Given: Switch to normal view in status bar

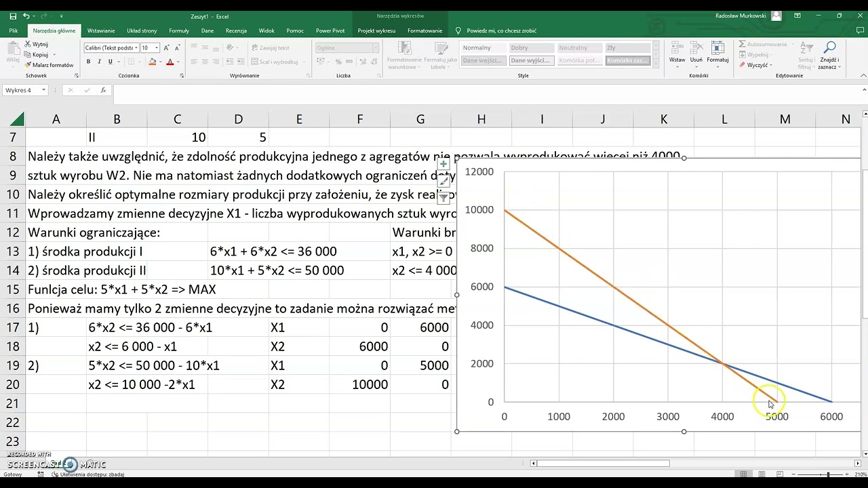Looking at the screenshot, I should pyautogui.click(x=744, y=474).
